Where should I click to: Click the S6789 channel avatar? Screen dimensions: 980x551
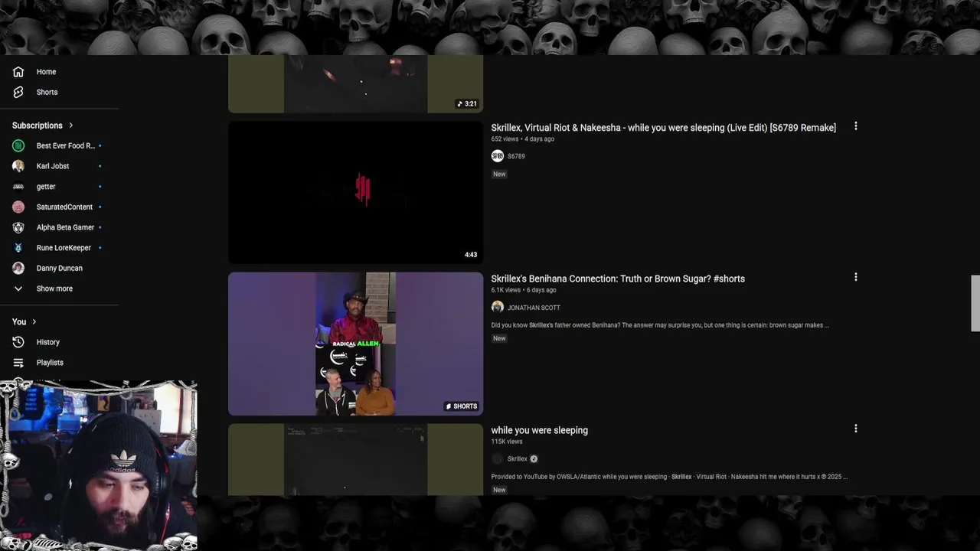(498, 156)
